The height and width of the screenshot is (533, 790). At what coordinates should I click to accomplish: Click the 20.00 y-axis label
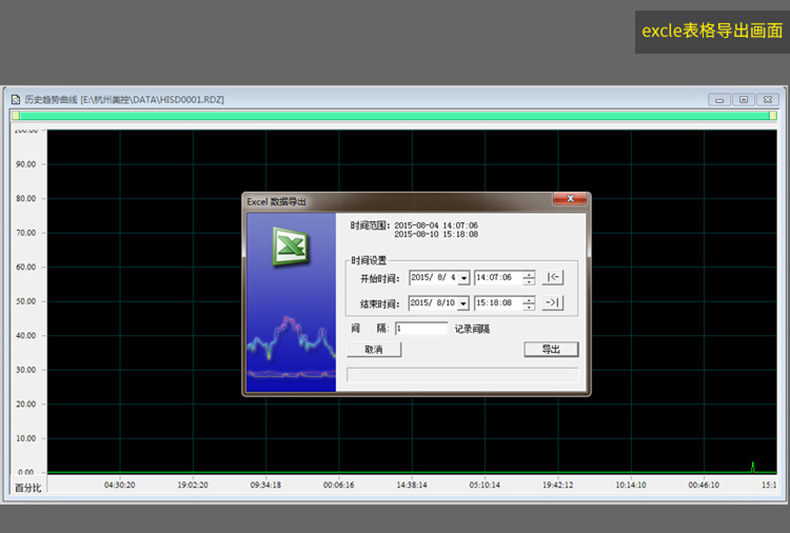[x=26, y=404]
